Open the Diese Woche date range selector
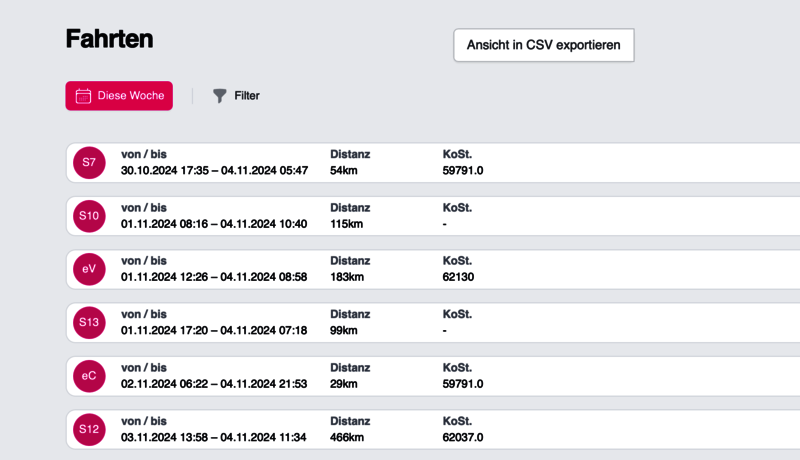Screen dimensions: 800x460 click(x=119, y=96)
